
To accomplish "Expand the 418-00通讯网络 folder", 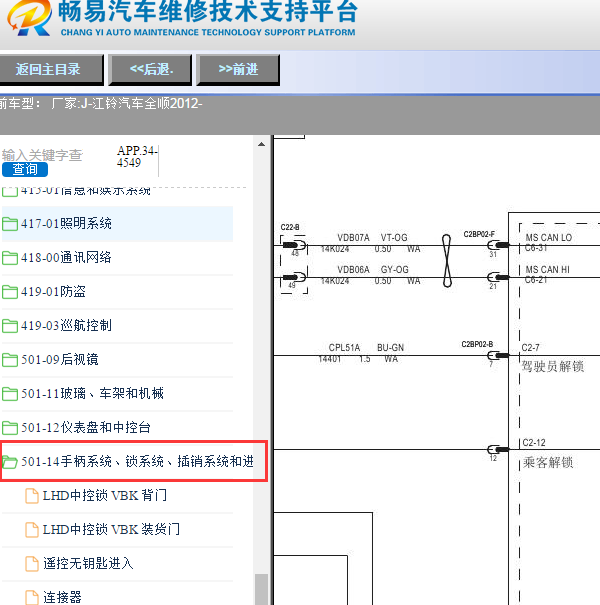I will point(117,258).
